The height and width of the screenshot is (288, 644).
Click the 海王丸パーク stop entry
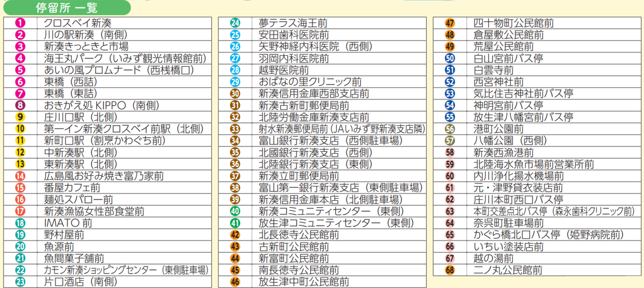[x=125, y=59]
